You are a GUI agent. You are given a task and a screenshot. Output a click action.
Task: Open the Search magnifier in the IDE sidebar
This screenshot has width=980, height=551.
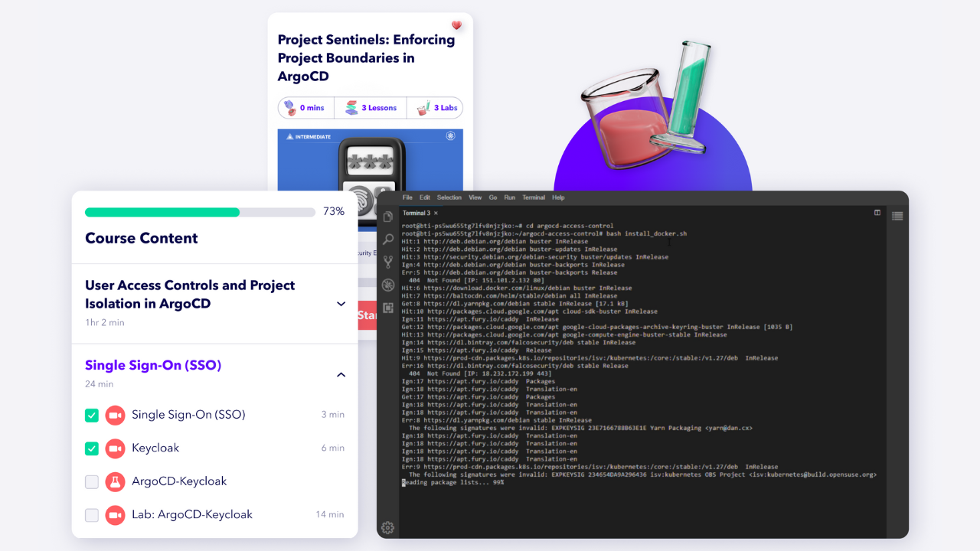388,240
